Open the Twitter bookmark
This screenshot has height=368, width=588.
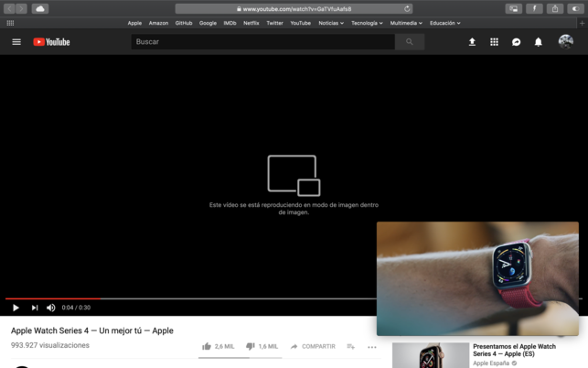pos(274,23)
